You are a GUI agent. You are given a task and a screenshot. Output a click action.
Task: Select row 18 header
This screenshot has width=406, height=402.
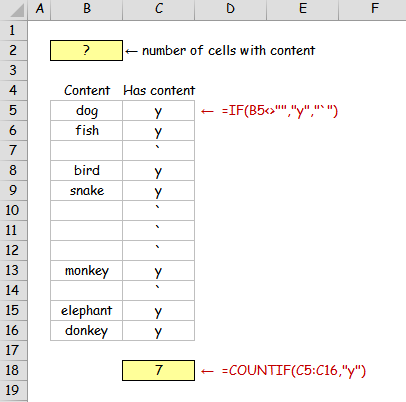(x=13, y=370)
